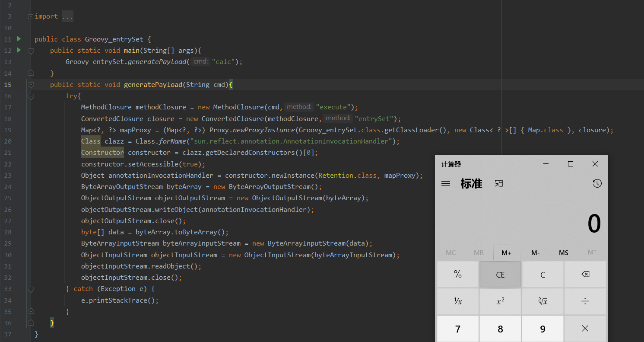Open the calculator memory list dropdown
The height and width of the screenshot is (342, 644).
point(592,253)
